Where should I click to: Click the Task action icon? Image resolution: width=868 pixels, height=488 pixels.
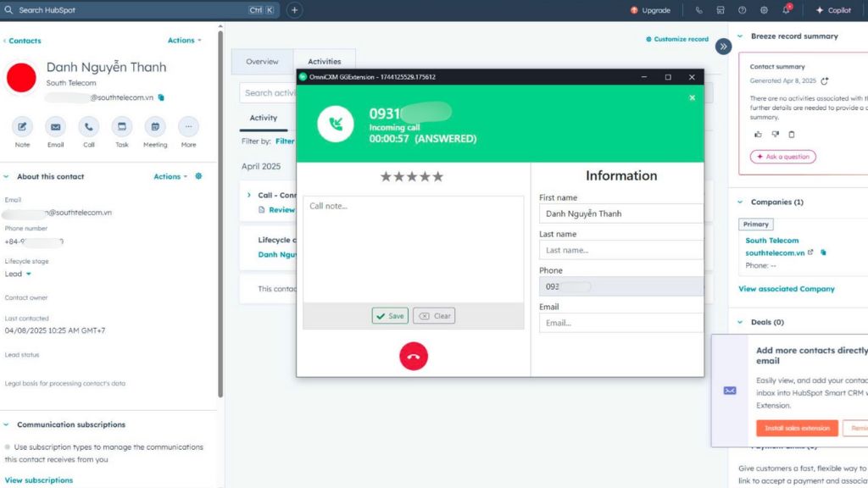[122, 127]
